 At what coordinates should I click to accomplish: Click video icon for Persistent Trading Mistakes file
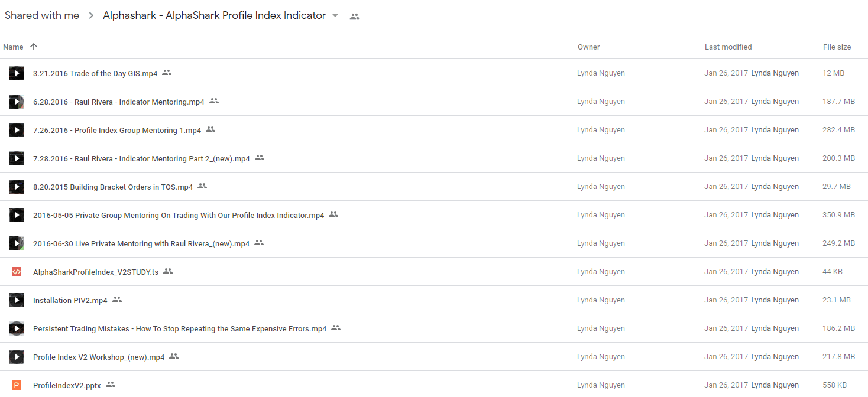[17, 328]
